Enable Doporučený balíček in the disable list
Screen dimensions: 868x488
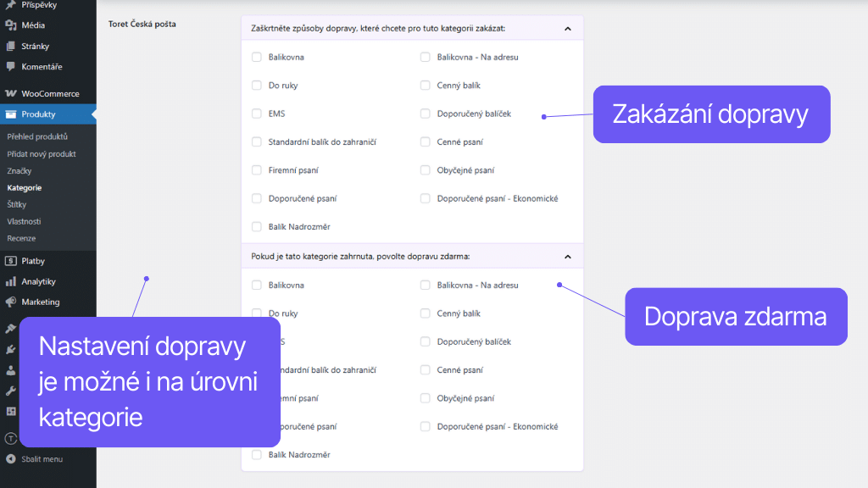pos(425,114)
